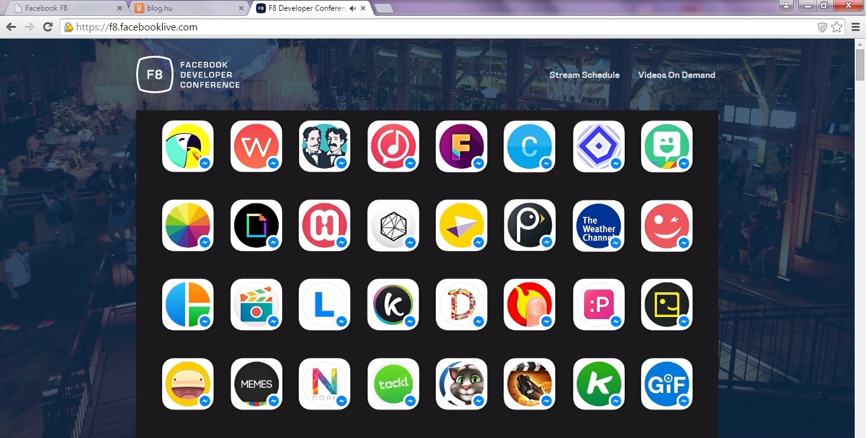The height and width of the screenshot is (438, 868).
Task: Click the black K with rainbow ring app
Action: [x=393, y=305]
